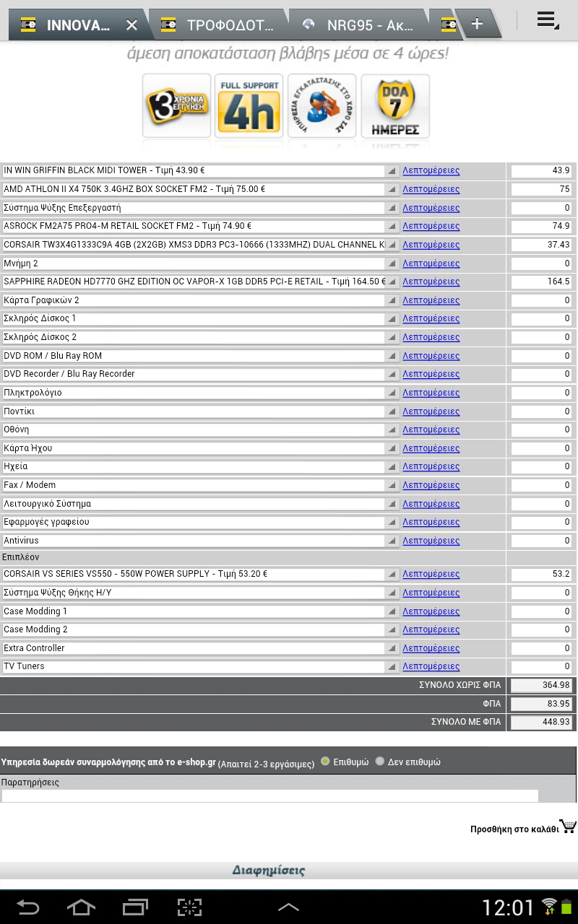Open the Extra Controller dropdown

(x=201, y=648)
